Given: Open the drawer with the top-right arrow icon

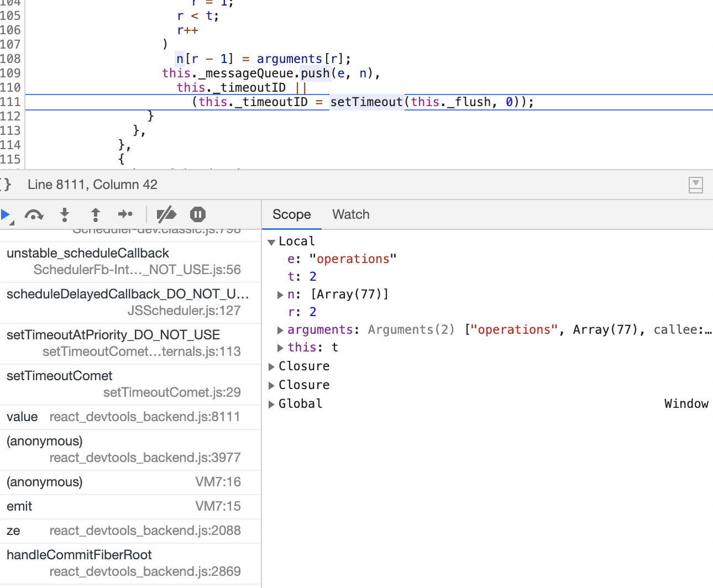Looking at the screenshot, I should click(x=695, y=185).
